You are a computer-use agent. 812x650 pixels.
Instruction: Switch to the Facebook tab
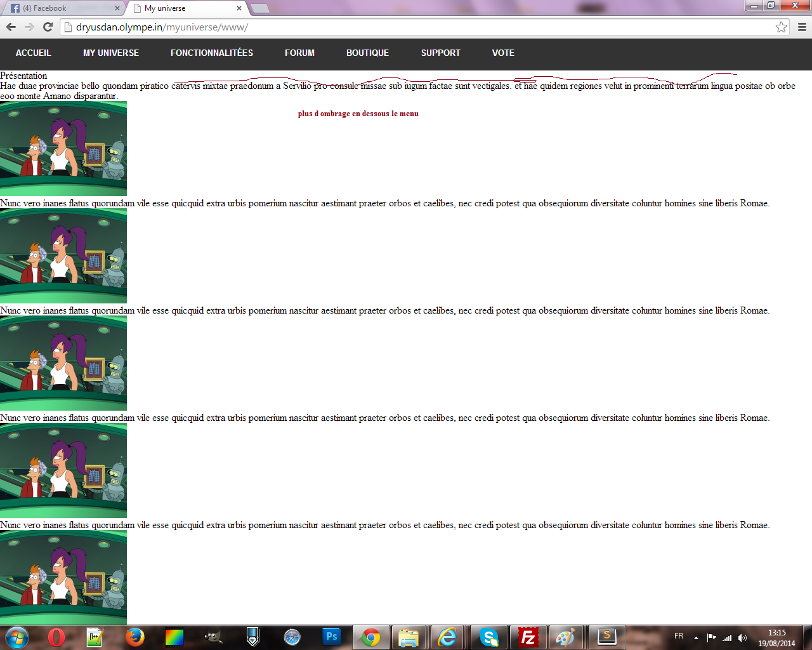point(62,8)
